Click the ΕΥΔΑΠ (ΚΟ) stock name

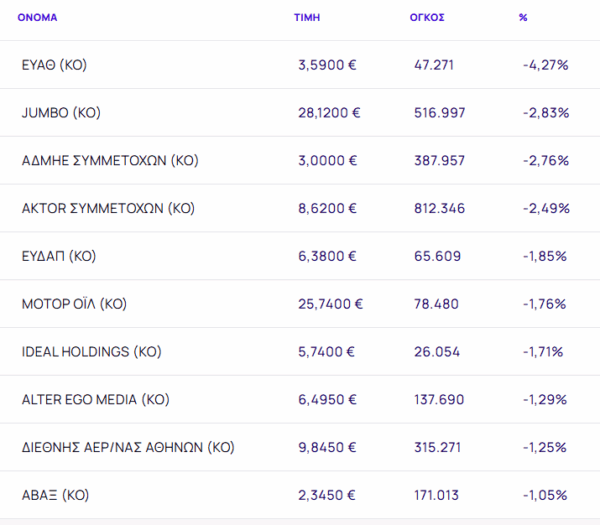[58, 256]
